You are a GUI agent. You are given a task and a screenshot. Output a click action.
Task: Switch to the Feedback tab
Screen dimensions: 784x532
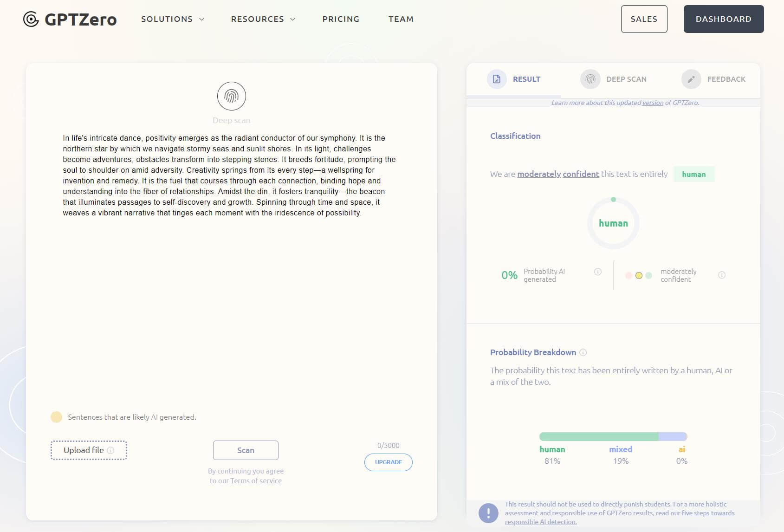coord(713,79)
